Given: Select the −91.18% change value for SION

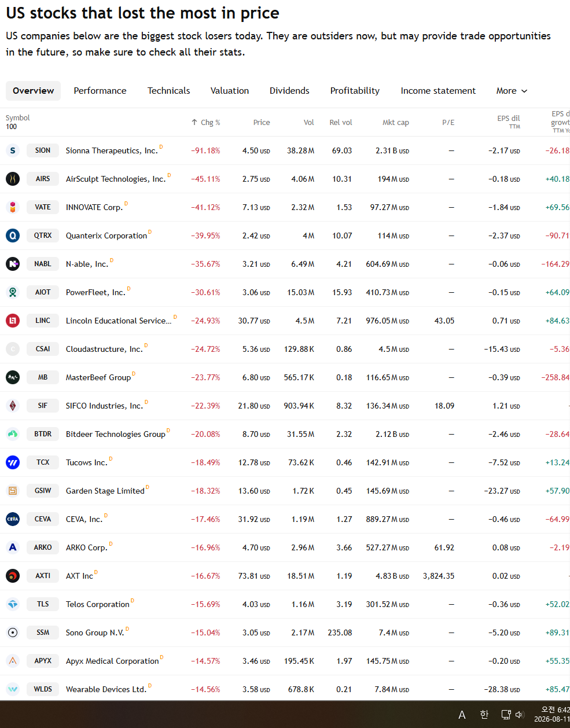Looking at the screenshot, I should [205, 150].
